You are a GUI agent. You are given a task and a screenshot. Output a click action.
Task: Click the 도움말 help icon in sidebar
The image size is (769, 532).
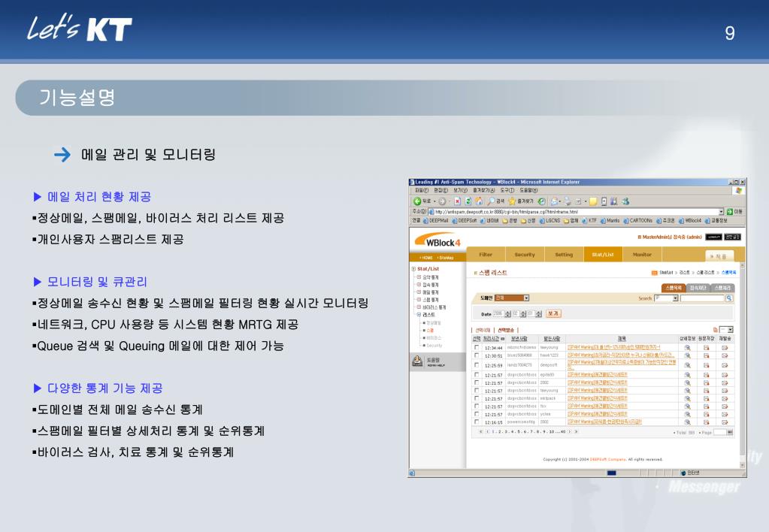(x=417, y=361)
